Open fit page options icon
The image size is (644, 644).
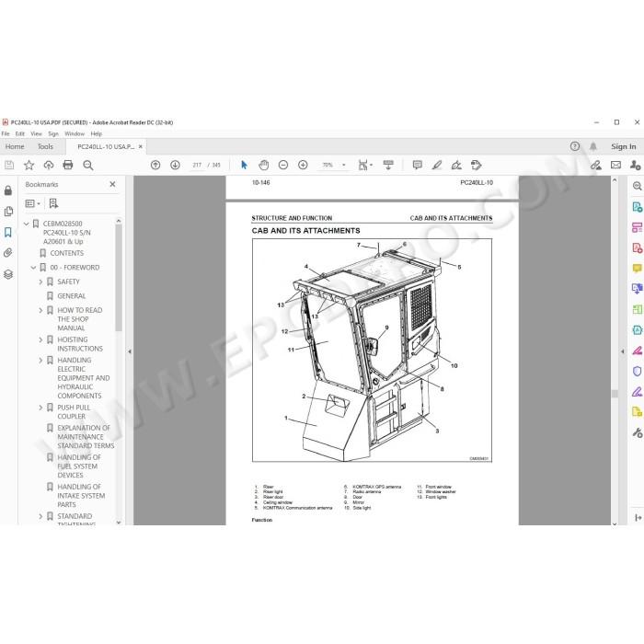(x=365, y=165)
